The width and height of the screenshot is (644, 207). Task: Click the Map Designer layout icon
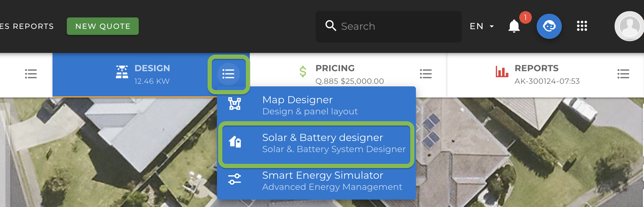235,104
